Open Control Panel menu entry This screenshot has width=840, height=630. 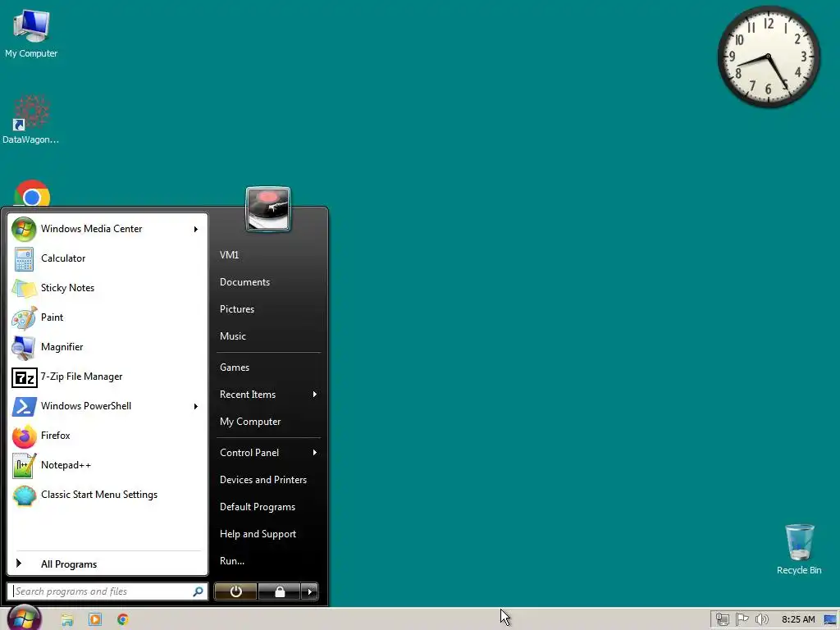tap(268, 453)
